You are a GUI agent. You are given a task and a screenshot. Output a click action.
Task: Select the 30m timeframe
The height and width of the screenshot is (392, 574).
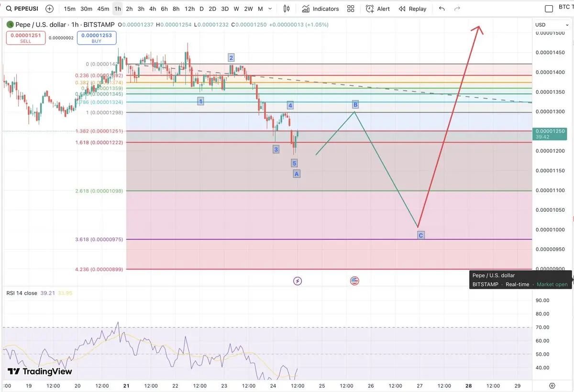click(86, 9)
